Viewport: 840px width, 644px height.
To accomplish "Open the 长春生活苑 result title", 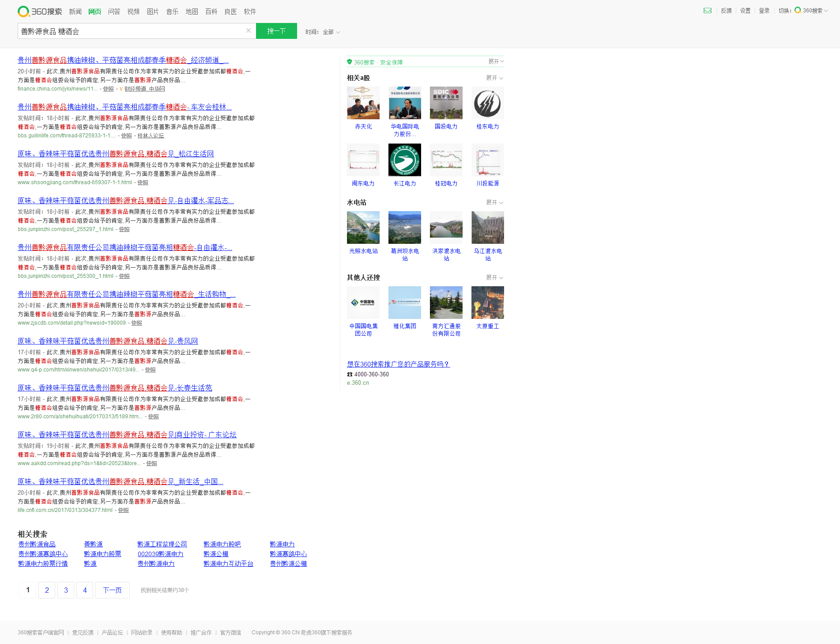I will [x=115, y=388].
